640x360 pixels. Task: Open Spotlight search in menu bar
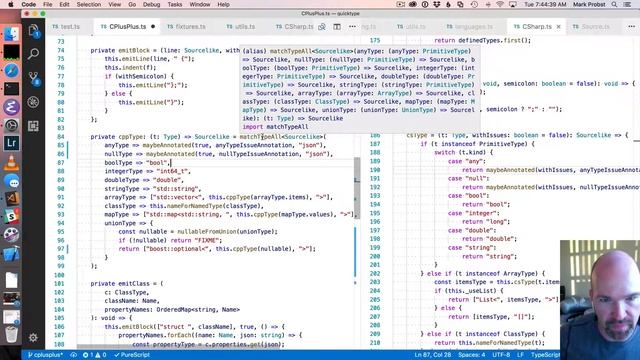click(x=614, y=4)
